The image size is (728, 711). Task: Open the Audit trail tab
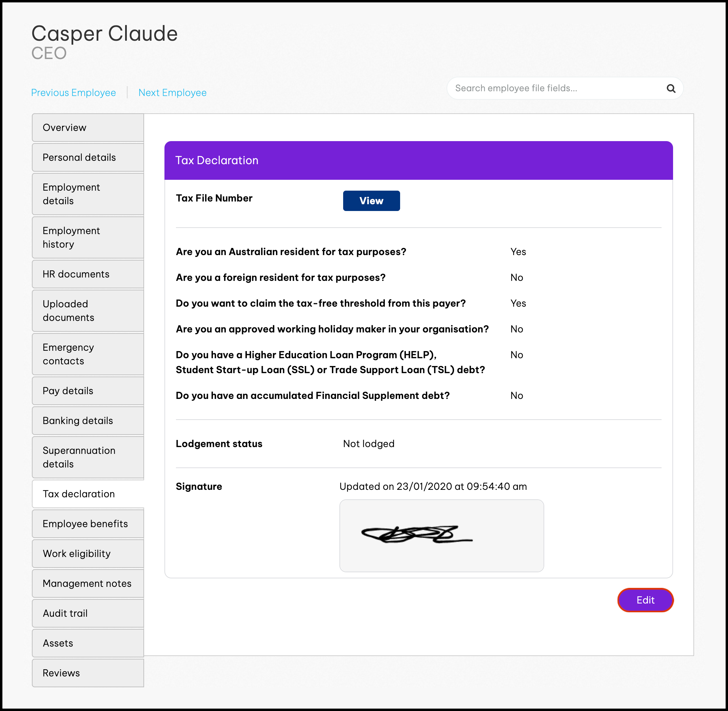tap(88, 613)
